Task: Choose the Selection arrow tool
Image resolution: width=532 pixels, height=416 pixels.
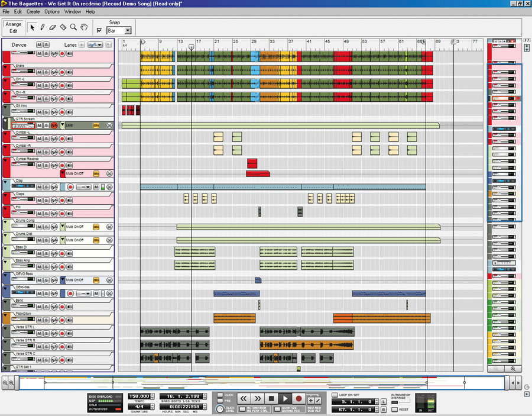Action: pyautogui.click(x=33, y=27)
